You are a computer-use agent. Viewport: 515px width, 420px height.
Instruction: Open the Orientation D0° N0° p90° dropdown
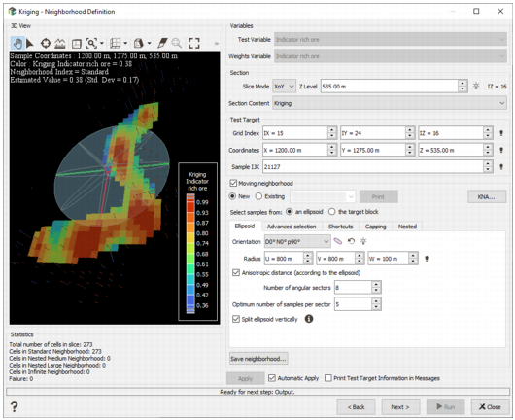(297, 241)
